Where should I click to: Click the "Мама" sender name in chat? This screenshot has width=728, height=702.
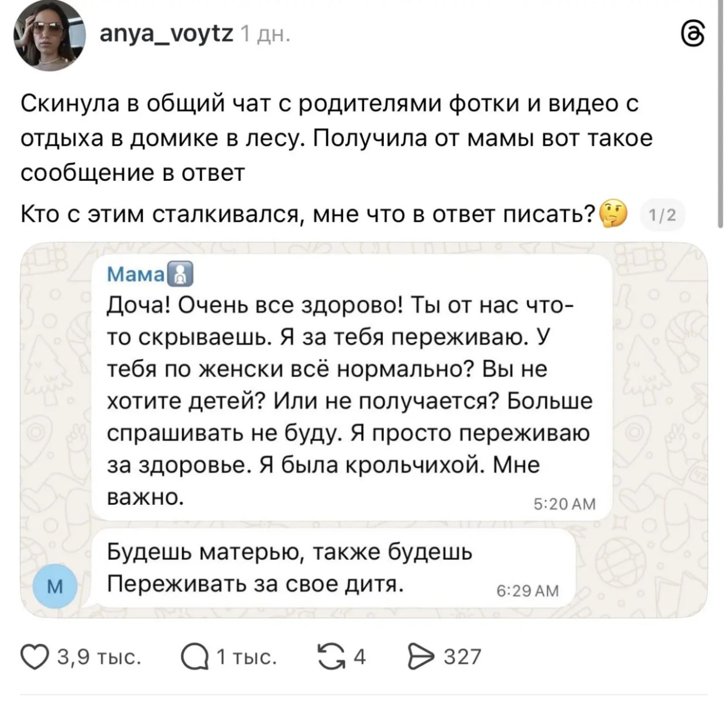coord(135,274)
